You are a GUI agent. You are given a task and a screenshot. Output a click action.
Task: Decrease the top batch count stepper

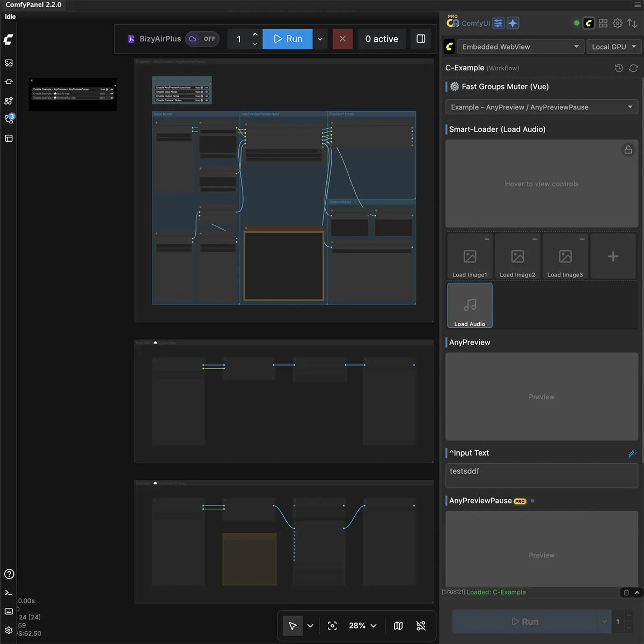pyautogui.click(x=255, y=43)
